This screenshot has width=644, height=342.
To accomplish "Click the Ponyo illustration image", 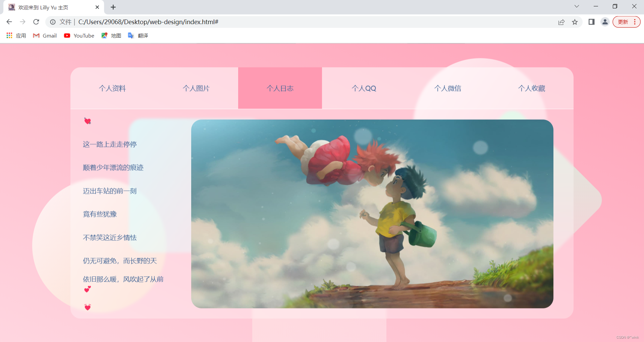I will [x=372, y=214].
